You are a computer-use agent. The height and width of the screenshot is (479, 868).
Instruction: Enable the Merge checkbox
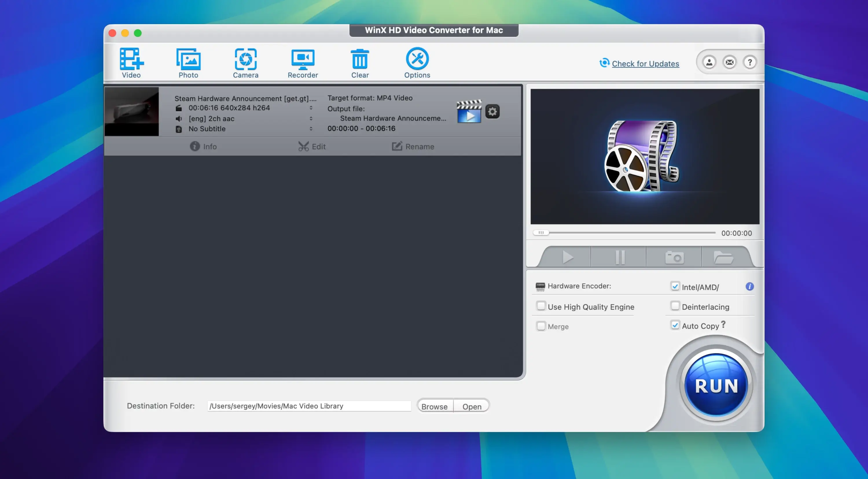541,326
